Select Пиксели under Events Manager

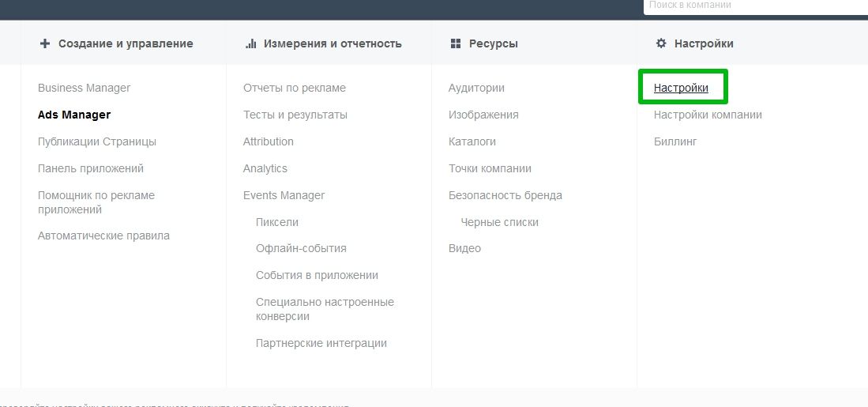[x=276, y=222]
